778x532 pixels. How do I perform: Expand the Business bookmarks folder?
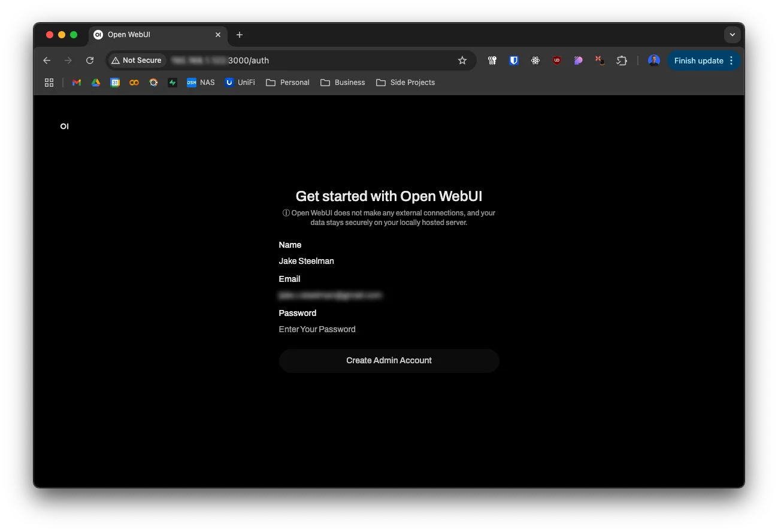click(x=343, y=83)
